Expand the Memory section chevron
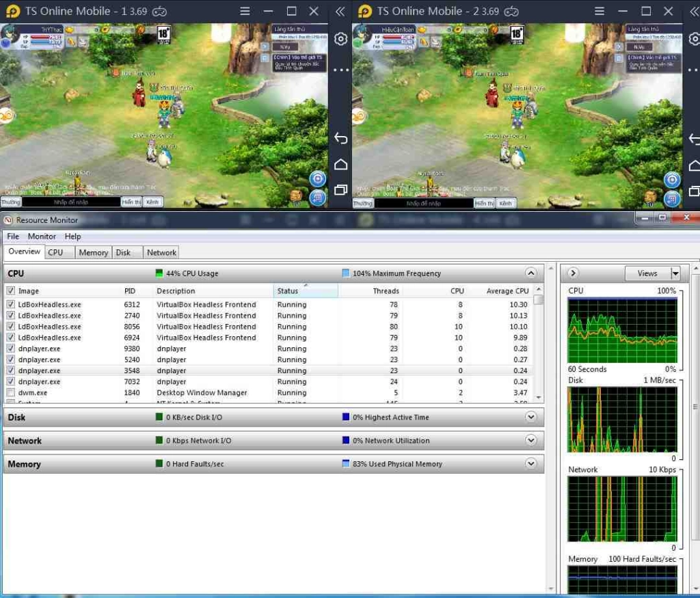This screenshot has width=700, height=598. click(x=530, y=463)
